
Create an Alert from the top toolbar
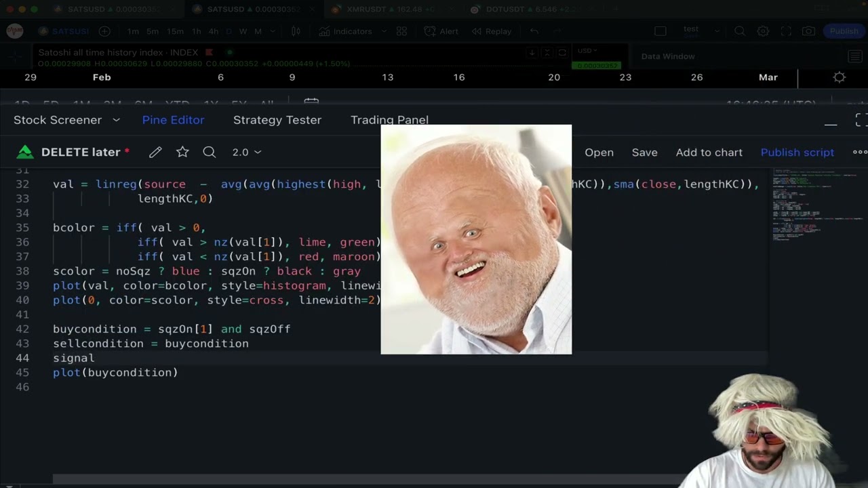tap(441, 31)
